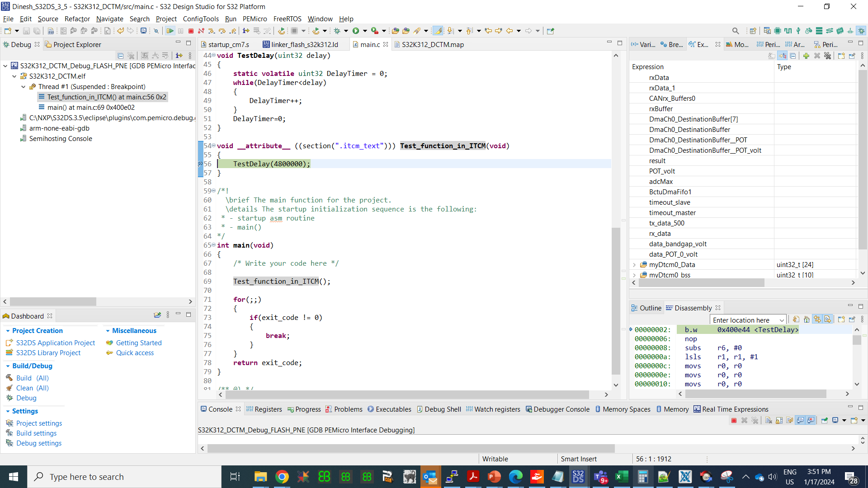Click the Suspend (pause) debug icon
Screen dimensions: 868x488
click(x=180, y=30)
